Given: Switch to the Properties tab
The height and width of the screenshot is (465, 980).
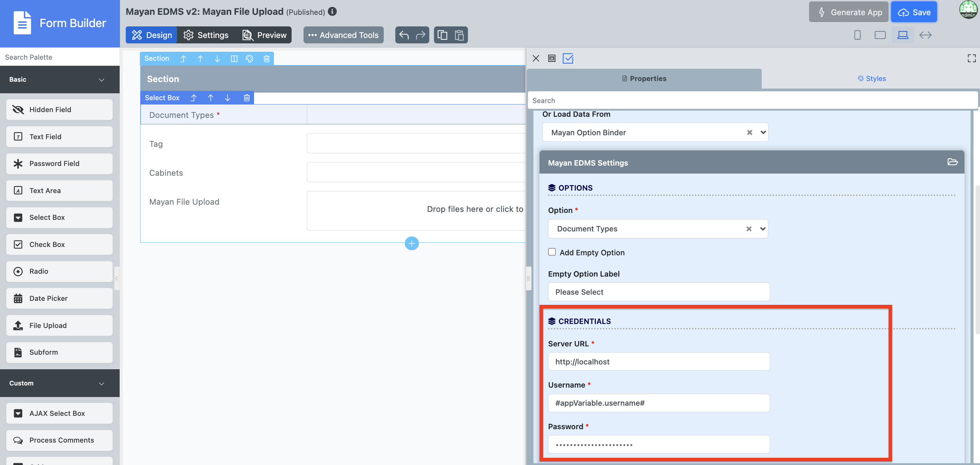Looking at the screenshot, I should click(644, 78).
